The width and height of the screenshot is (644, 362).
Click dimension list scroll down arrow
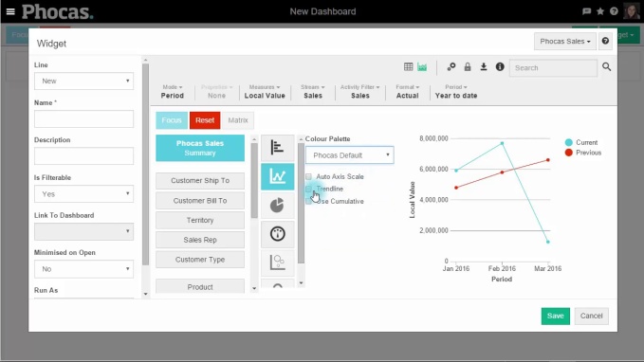(254, 288)
